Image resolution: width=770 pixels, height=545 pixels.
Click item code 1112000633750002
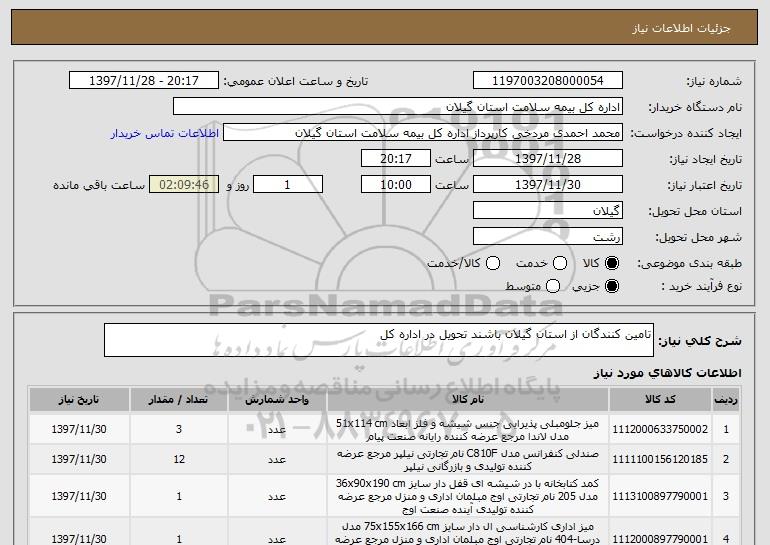[x=660, y=430]
